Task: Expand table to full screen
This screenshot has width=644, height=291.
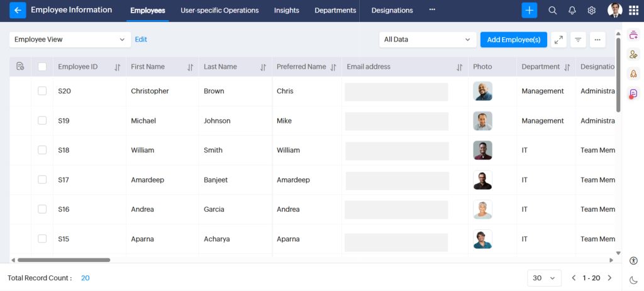Action: tap(558, 40)
